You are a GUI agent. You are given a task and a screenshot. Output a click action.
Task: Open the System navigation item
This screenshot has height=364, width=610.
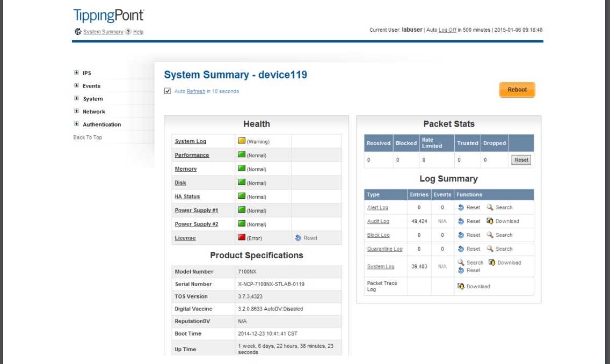92,99
